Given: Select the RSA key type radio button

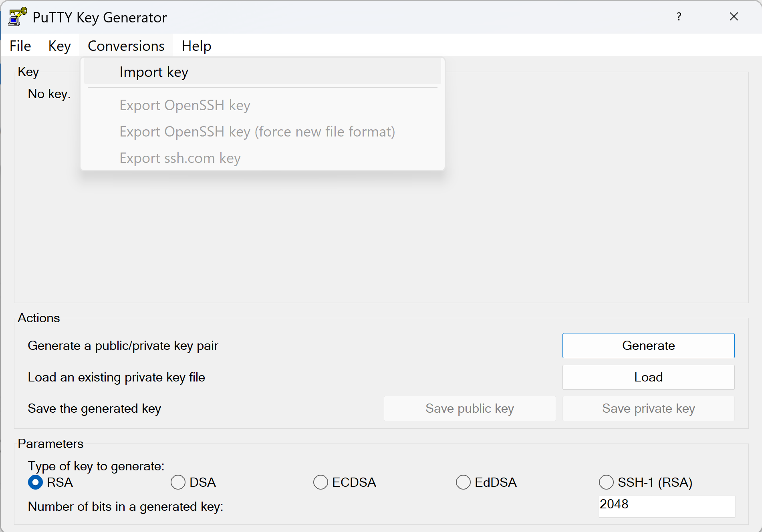Looking at the screenshot, I should pos(36,482).
